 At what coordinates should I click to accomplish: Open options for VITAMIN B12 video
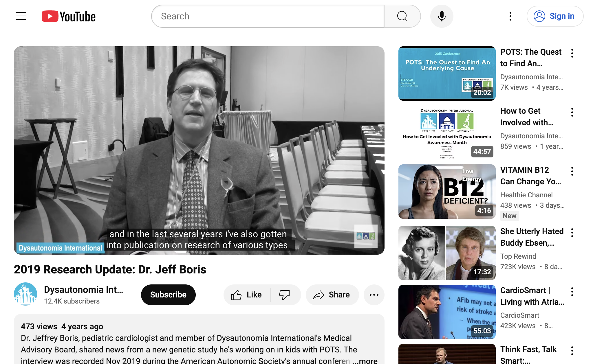pyautogui.click(x=572, y=171)
